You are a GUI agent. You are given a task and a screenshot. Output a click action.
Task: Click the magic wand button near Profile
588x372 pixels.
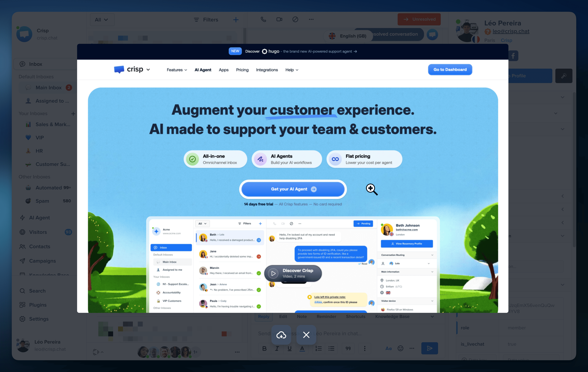click(x=564, y=76)
